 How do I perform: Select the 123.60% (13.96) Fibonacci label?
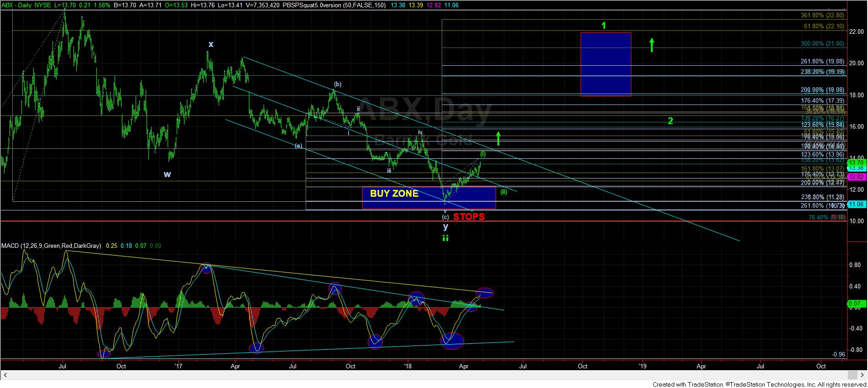point(823,155)
